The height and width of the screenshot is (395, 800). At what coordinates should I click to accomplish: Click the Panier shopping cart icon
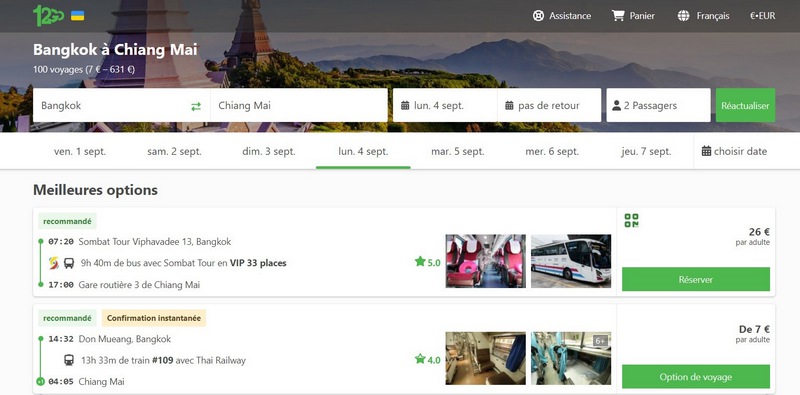pyautogui.click(x=618, y=16)
